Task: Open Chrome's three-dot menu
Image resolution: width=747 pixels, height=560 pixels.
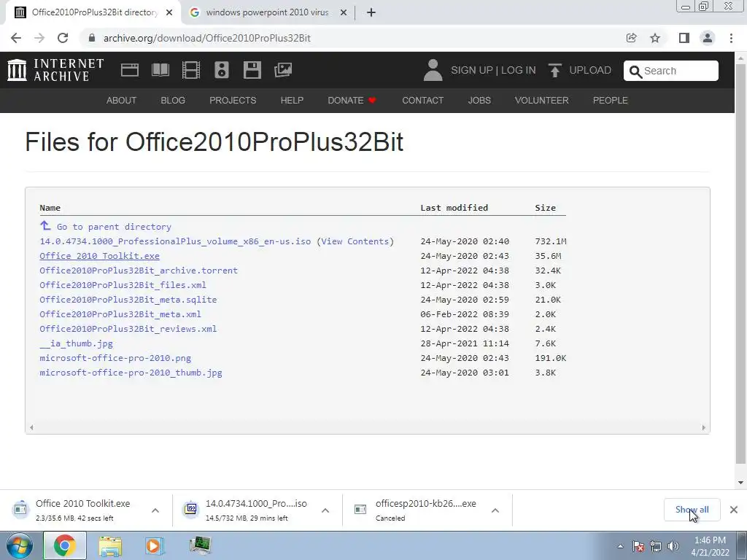Action: (731, 38)
